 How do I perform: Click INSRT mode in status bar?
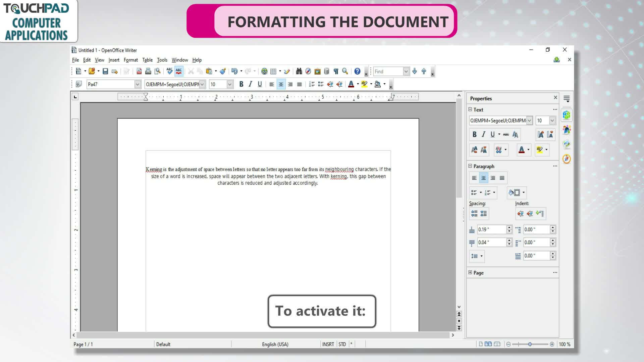coord(328,344)
